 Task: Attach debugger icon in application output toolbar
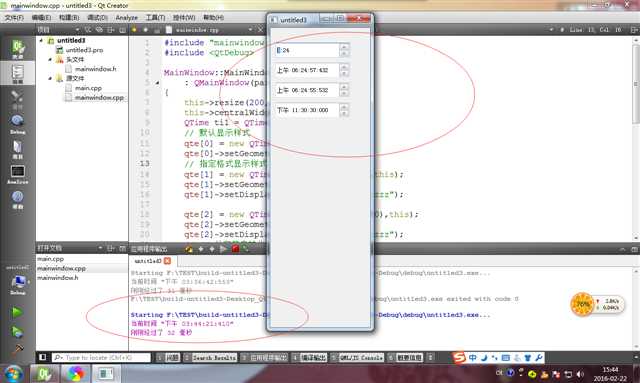[246, 248]
